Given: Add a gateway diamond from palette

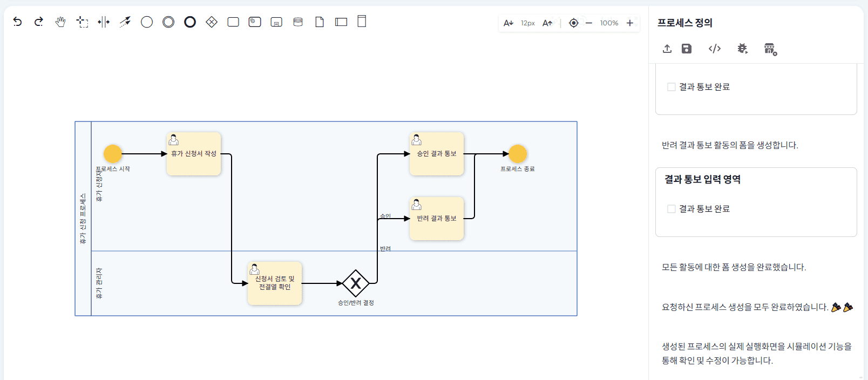Looking at the screenshot, I should pyautogui.click(x=212, y=22).
